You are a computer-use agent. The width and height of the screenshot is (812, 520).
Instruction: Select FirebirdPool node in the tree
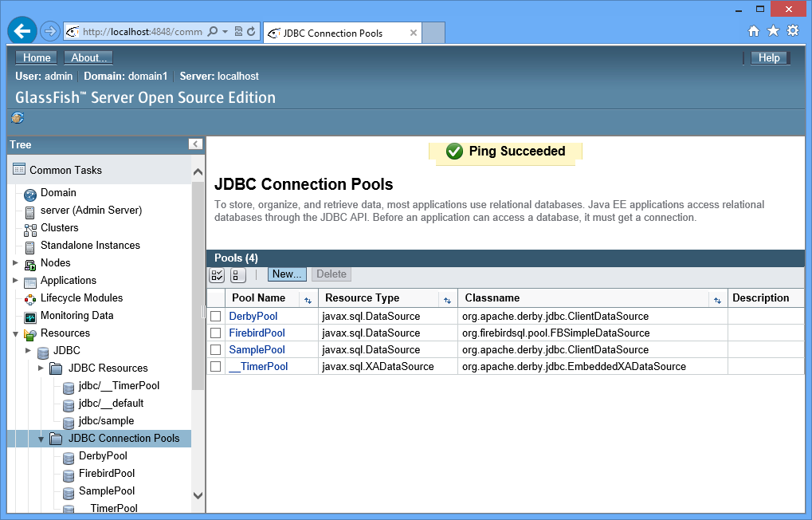point(106,473)
